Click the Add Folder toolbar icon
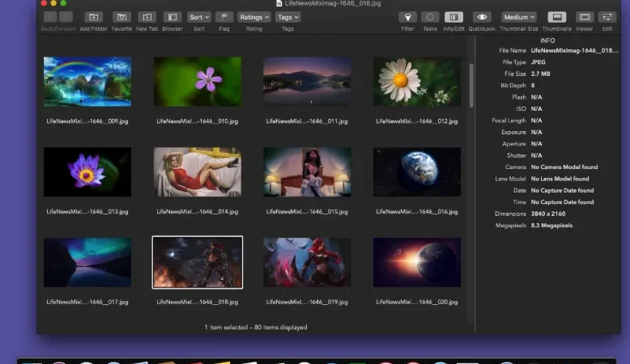This screenshot has width=630, height=364. point(94,17)
